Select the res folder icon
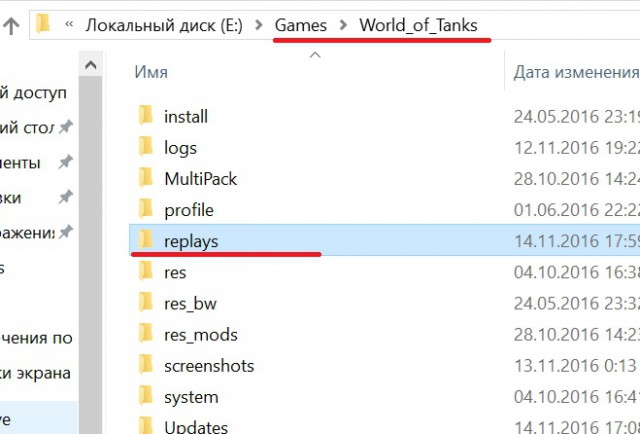 146,271
